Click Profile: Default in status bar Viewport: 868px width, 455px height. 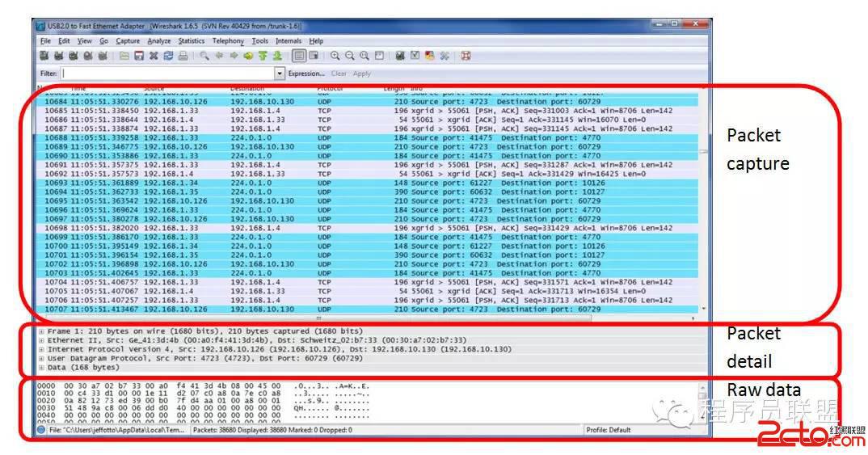609,430
